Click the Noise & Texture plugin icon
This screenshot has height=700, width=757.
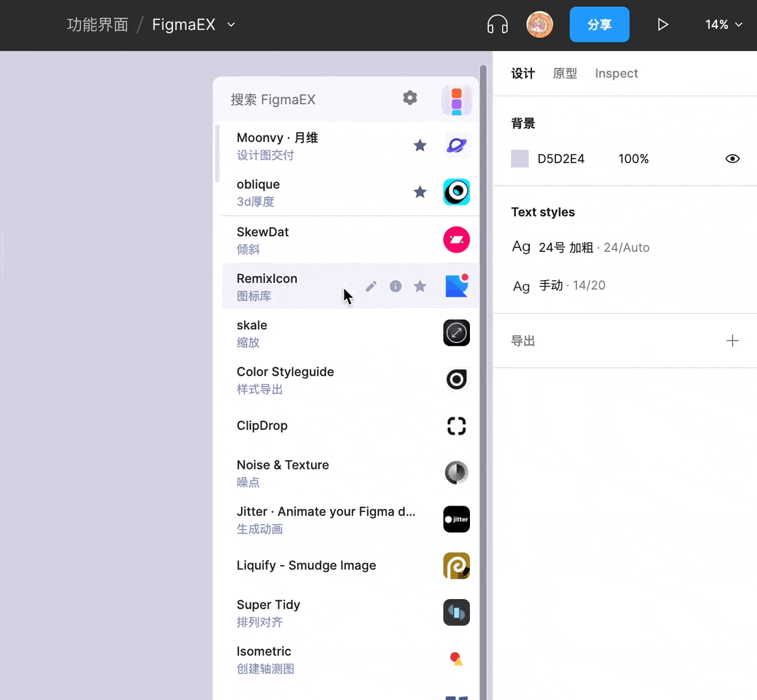point(457,473)
